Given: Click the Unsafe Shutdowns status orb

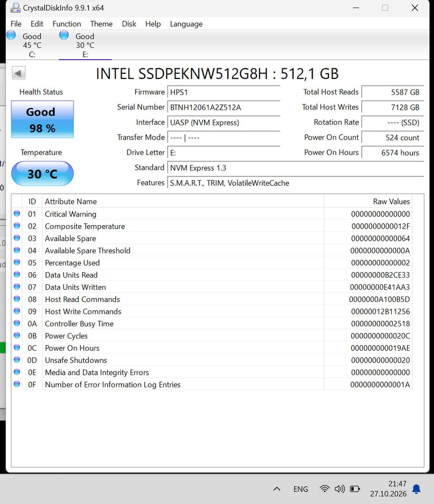Looking at the screenshot, I should click(x=17, y=360).
